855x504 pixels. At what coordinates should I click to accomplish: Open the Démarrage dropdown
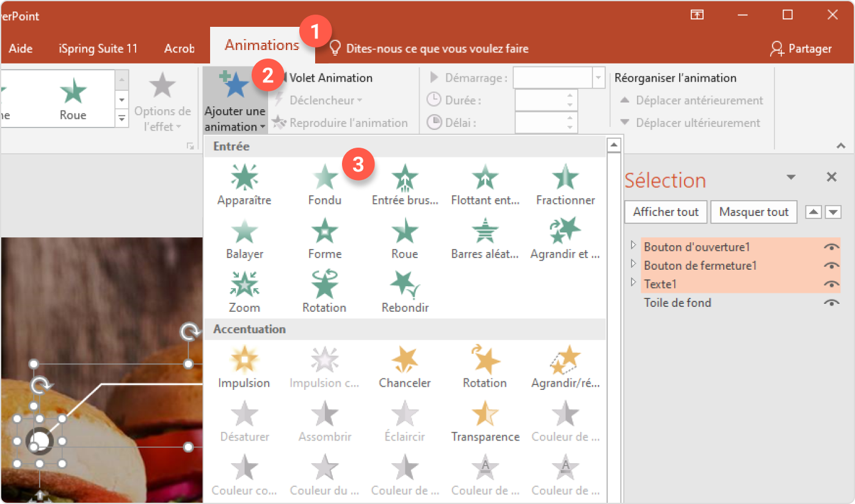[598, 78]
